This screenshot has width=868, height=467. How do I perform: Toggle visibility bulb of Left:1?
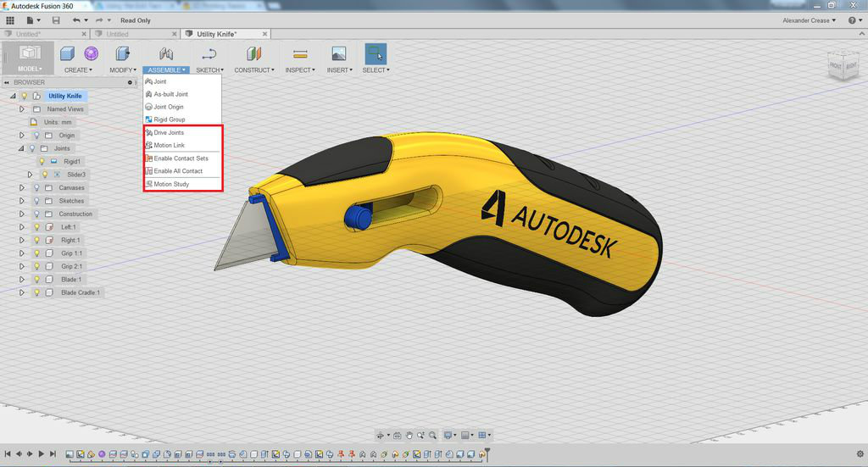pyautogui.click(x=36, y=227)
